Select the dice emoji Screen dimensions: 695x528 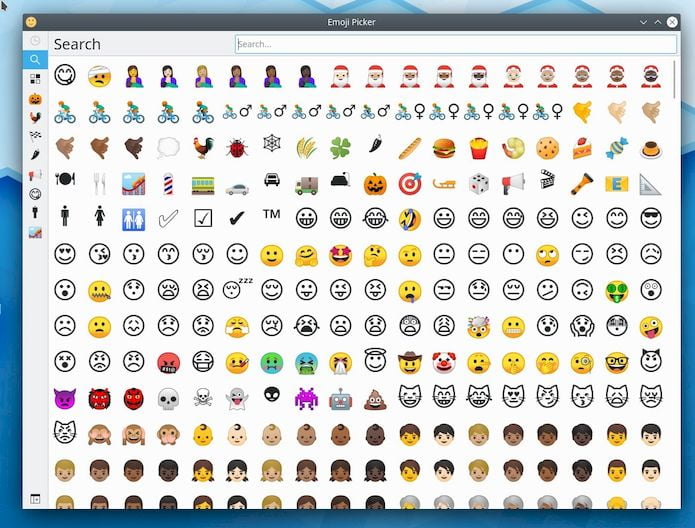pos(479,184)
